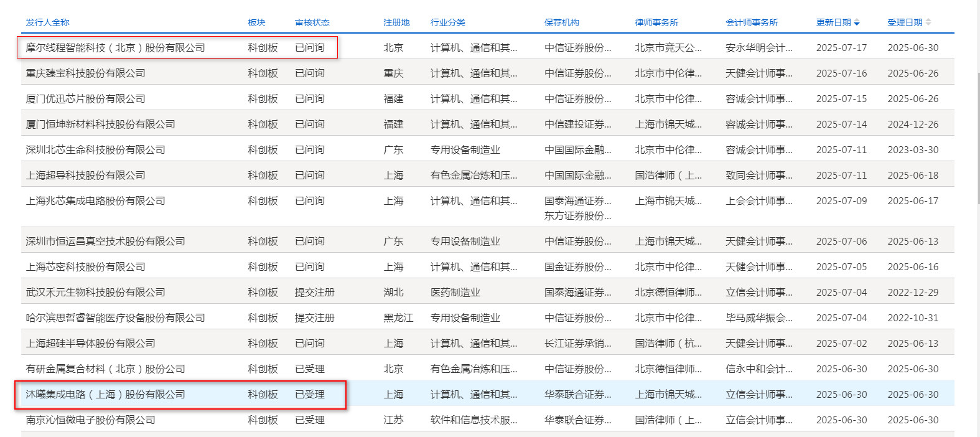Click 北京市竞天公... law firm cell
Image resolution: width=980 pixels, height=437 pixels.
pyautogui.click(x=668, y=48)
